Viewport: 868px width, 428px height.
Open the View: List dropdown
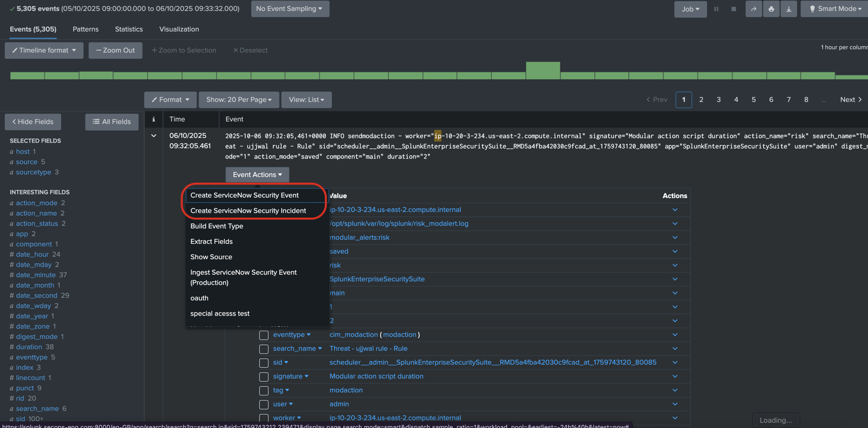(x=306, y=100)
